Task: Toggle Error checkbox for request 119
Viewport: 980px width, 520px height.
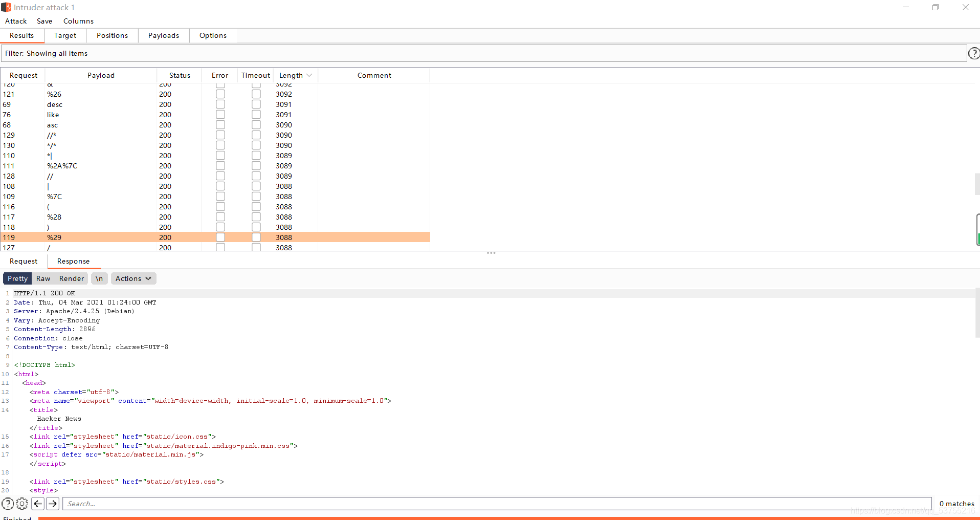Action: tap(220, 237)
